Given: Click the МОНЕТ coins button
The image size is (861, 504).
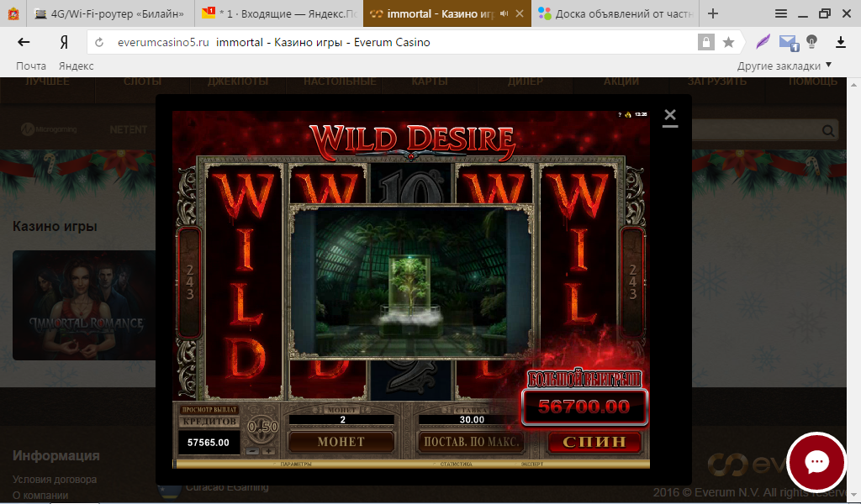Looking at the screenshot, I should click(x=341, y=442).
